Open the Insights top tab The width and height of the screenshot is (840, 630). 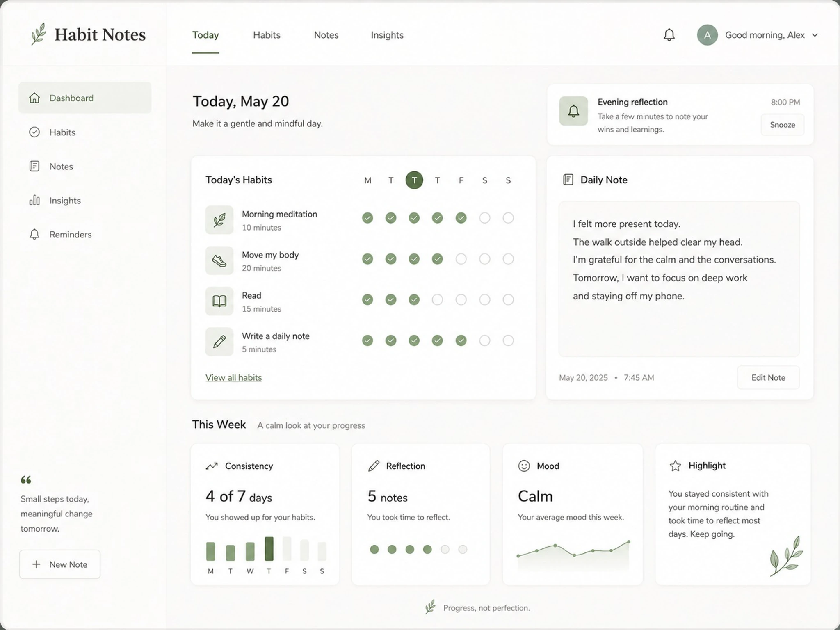387,35
